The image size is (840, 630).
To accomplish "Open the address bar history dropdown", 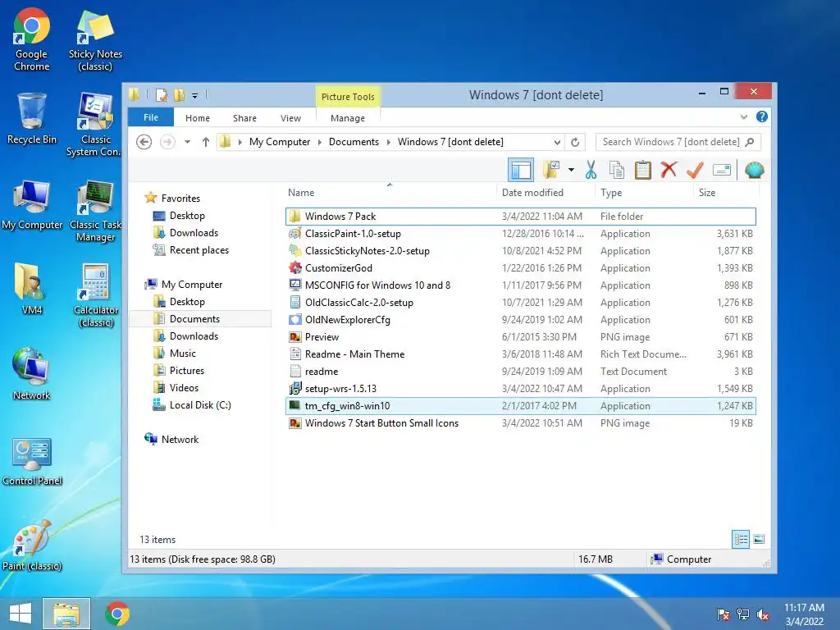I will click(x=557, y=143).
